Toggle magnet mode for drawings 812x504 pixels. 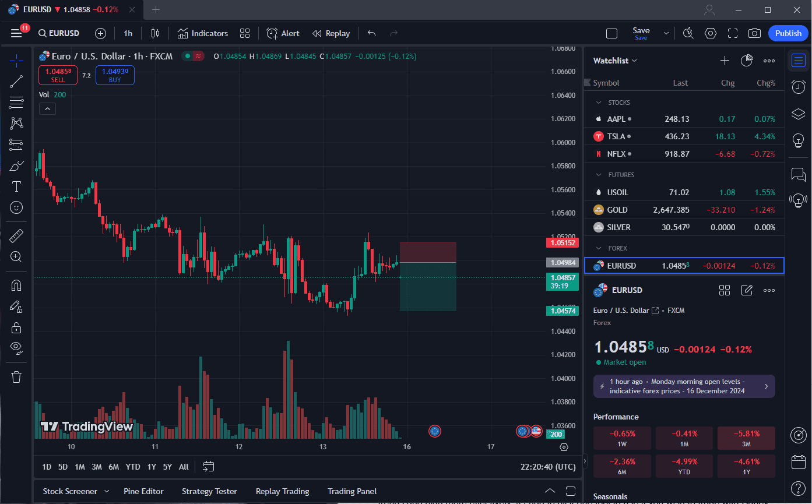(16, 285)
